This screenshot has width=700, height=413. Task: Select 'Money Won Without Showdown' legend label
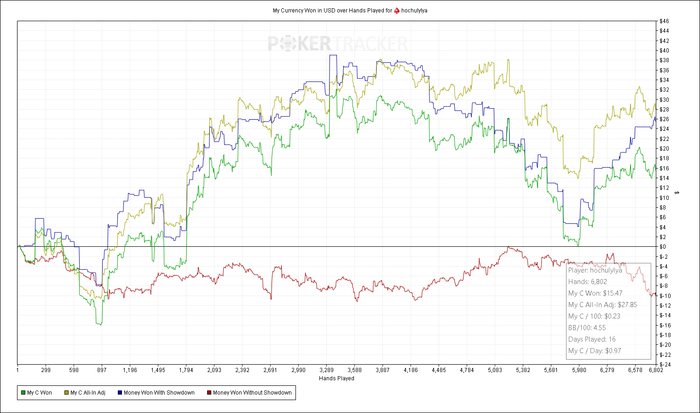252,393
